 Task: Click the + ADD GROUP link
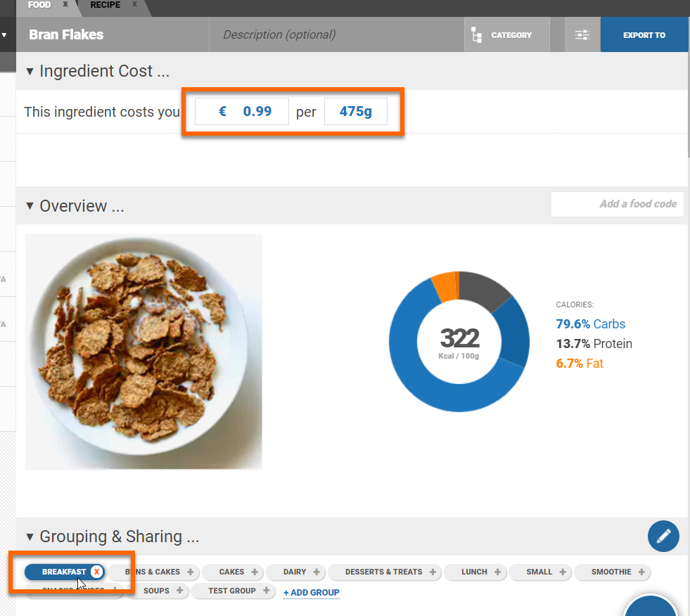(311, 593)
